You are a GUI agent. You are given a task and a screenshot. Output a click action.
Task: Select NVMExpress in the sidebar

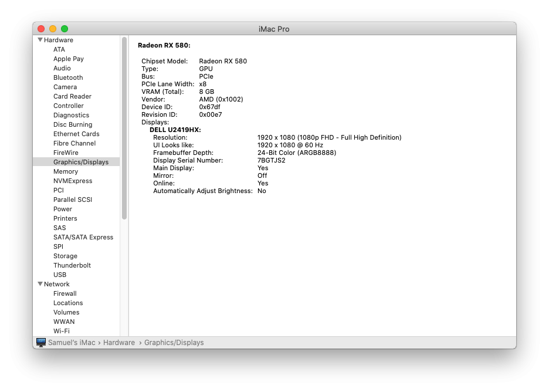[73, 181]
